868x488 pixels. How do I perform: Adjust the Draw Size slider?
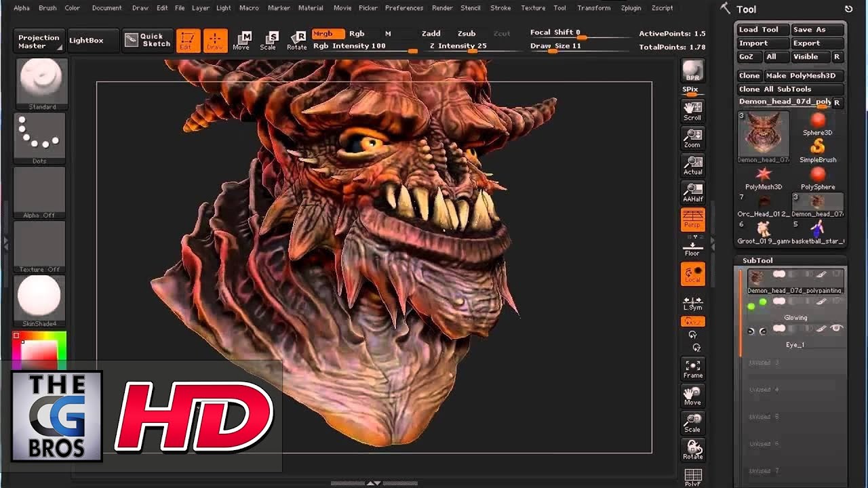click(x=578, y=46)
